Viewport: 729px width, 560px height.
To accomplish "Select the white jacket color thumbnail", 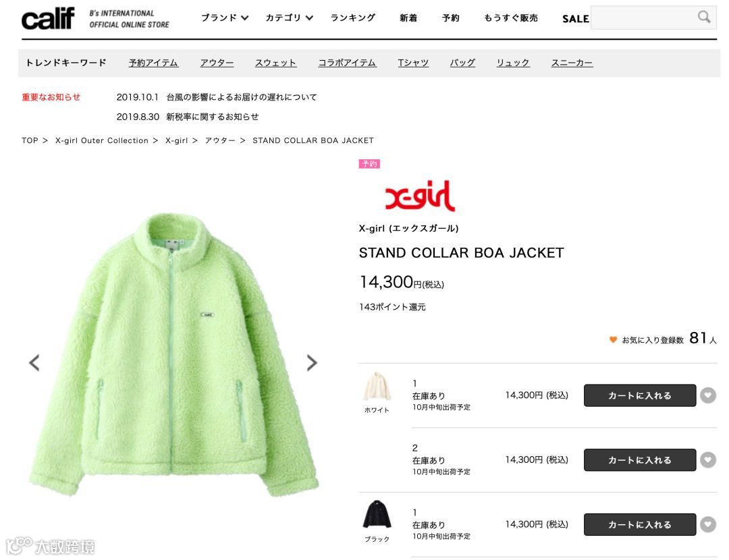I will click(377, 387).
